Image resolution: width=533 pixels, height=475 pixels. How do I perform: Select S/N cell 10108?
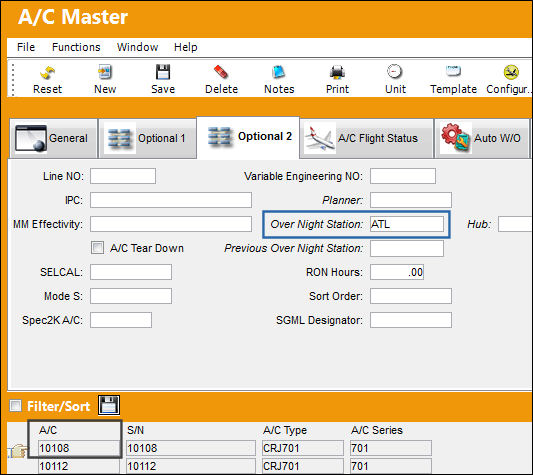click(x=191, y=448)
